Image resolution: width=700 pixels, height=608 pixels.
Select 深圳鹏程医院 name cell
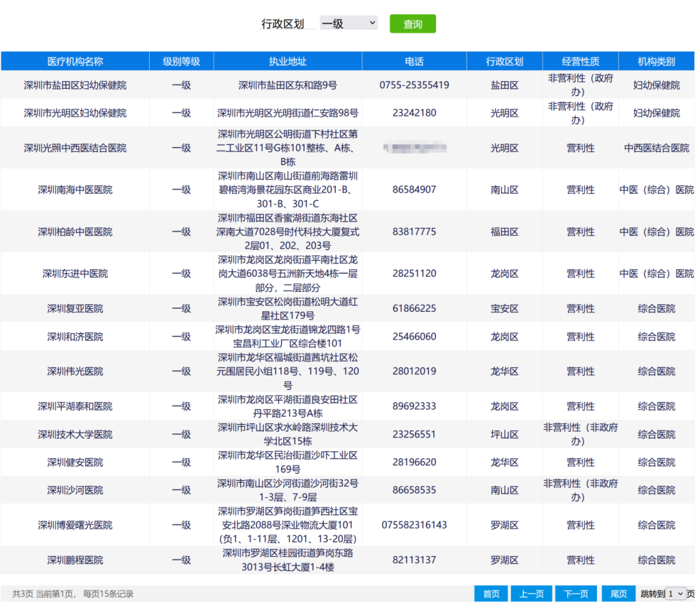tap(75, 560)
